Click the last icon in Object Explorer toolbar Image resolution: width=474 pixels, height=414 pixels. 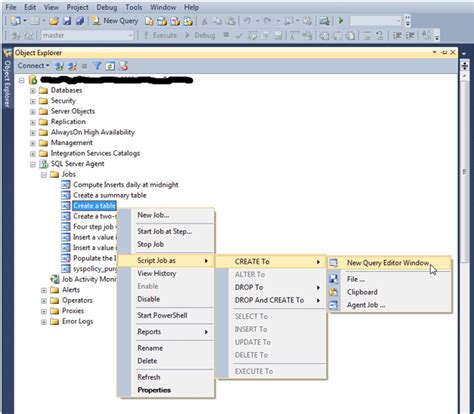[123, 66]
